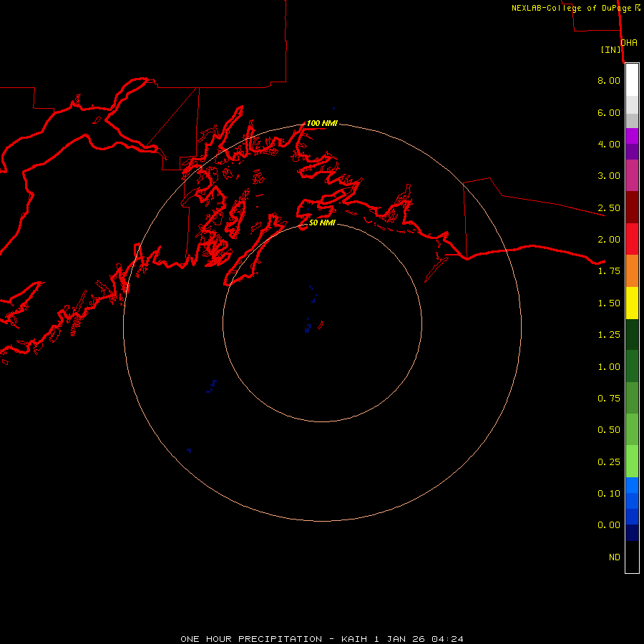The width and height of the screenshot is (644, 644).
Task: Pick the orange 1.75 legend swatch
Action: 632,271
